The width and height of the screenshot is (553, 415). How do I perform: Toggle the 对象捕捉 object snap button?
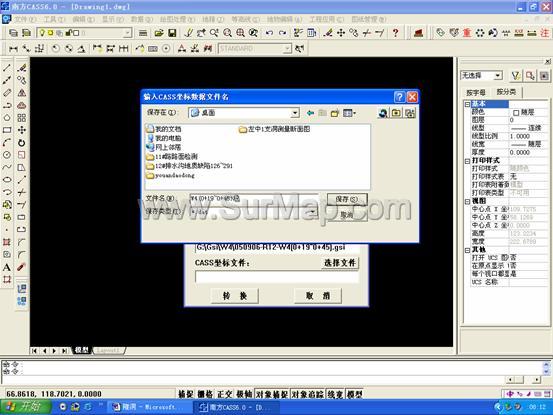click(272, 394)
